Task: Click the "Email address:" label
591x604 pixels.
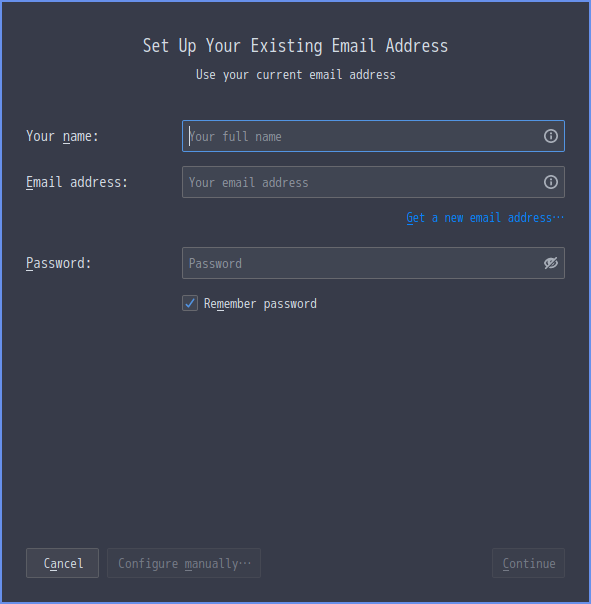Action: pos(77,182)
